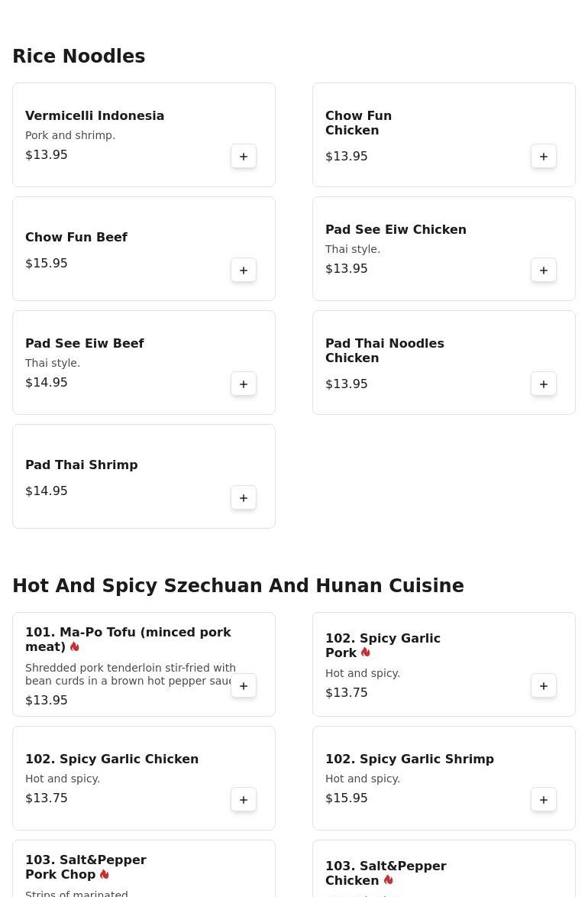This screenshot has height=897, width=588.
Task: Open Vermicelli Indonesia item details
Action: (95, 116)
